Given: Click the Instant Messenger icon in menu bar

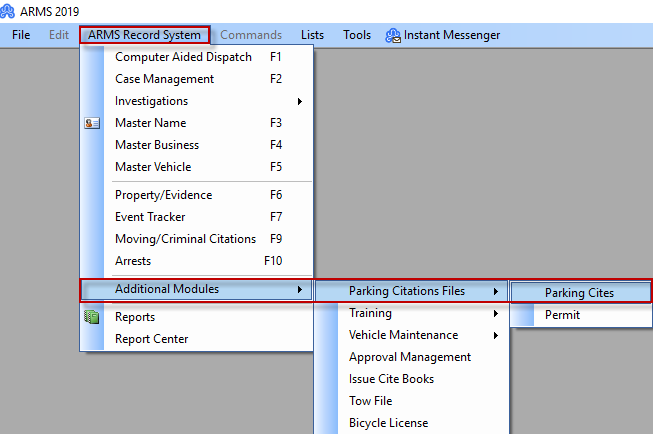Looking at the screenshot, I should (x=393, y=35).
